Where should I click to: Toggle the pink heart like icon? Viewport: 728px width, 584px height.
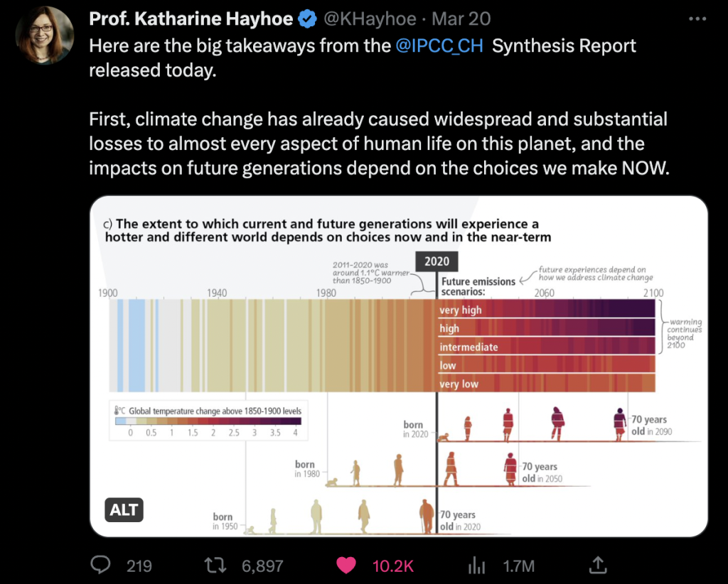click(346, 566)
